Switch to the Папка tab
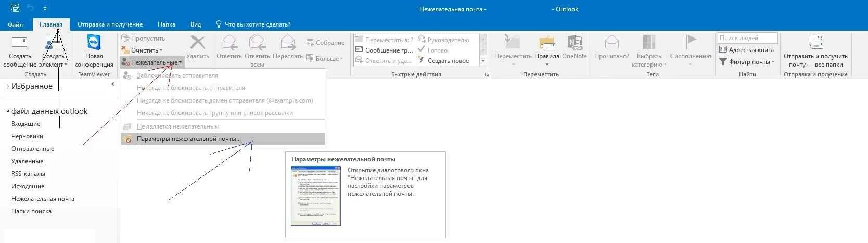Screen dimensions: 868x243 (x=167, y=24)
